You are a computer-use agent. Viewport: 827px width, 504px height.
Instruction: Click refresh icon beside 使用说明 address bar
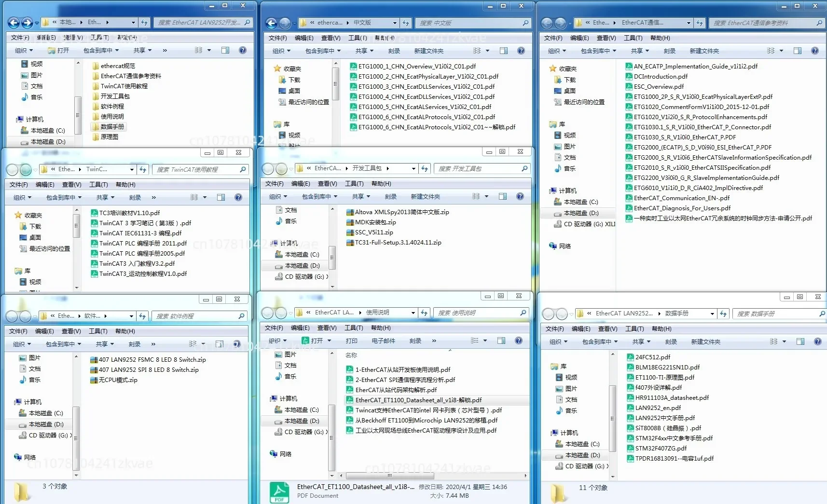coord(424,313)
